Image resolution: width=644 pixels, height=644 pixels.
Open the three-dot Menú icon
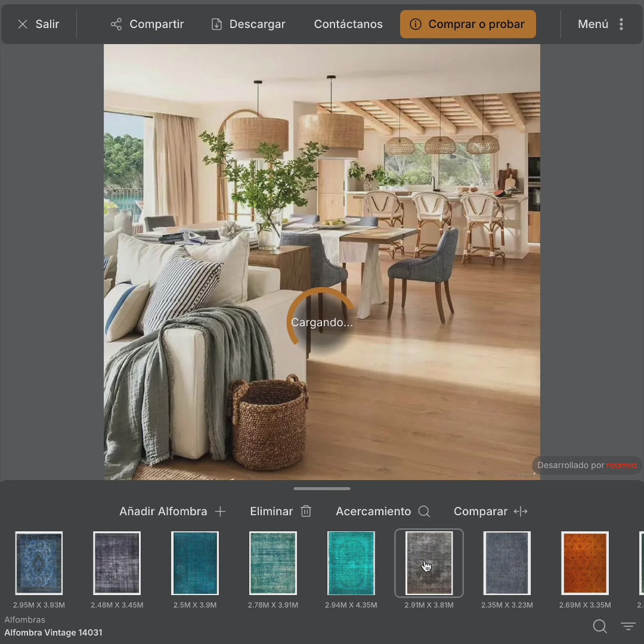click(621, 24)
